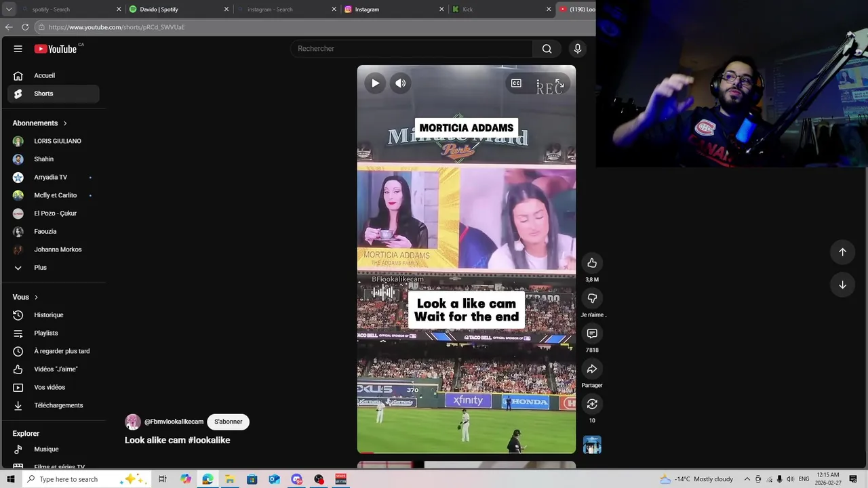Reload the page with refresh icon
The width and height of the screenshot is (868, 488).
(25, 27)
